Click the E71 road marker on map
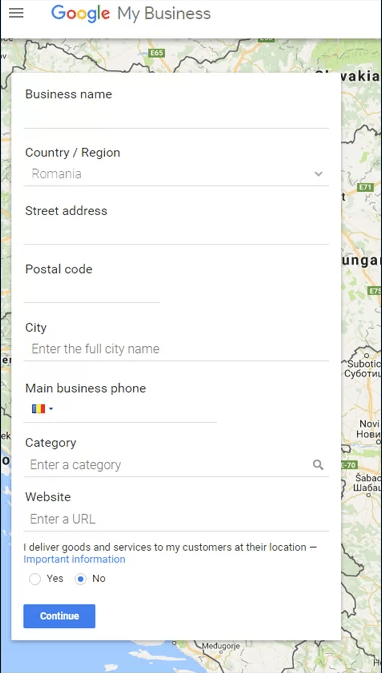Viewport: 382px width, 673px height. click(365, 187)
